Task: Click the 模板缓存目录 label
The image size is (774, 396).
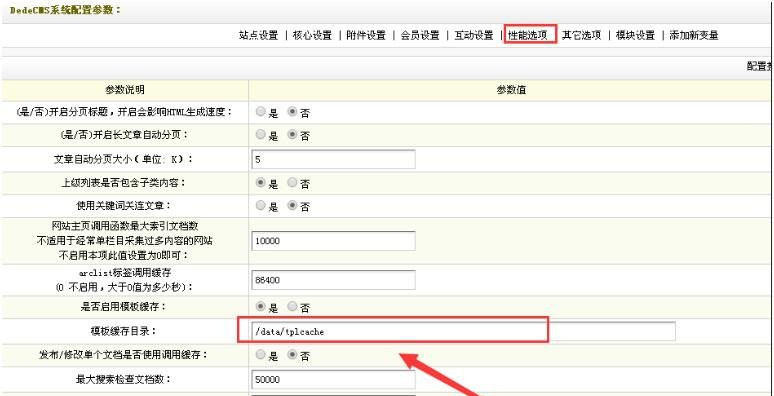Action: 123,331
